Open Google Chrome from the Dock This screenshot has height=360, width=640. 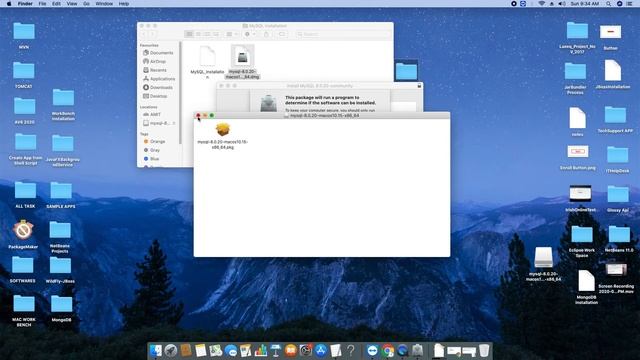pos(388,350)
